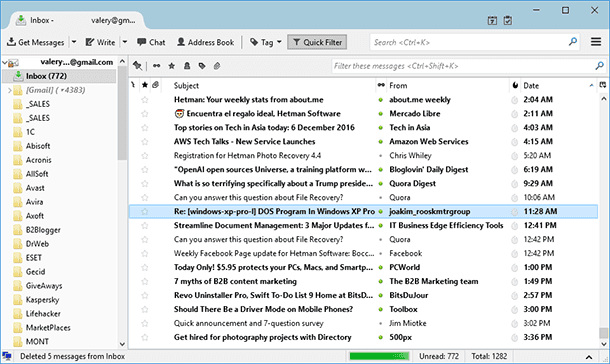Focus the Search Ctrl+K field

pyautogui.click(x=469, y=42)
